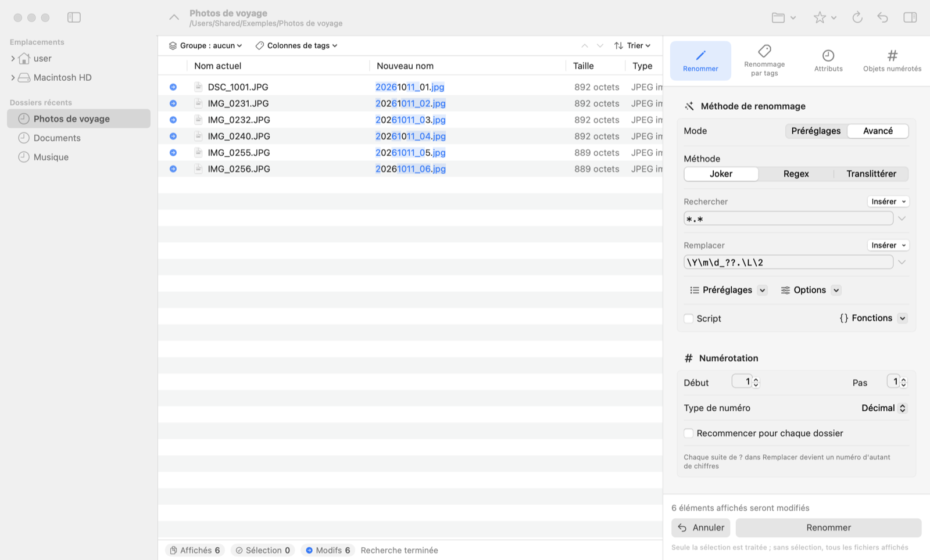Open the favorites star menu
The width and height of the screenshot is (930, 560).
825,17
